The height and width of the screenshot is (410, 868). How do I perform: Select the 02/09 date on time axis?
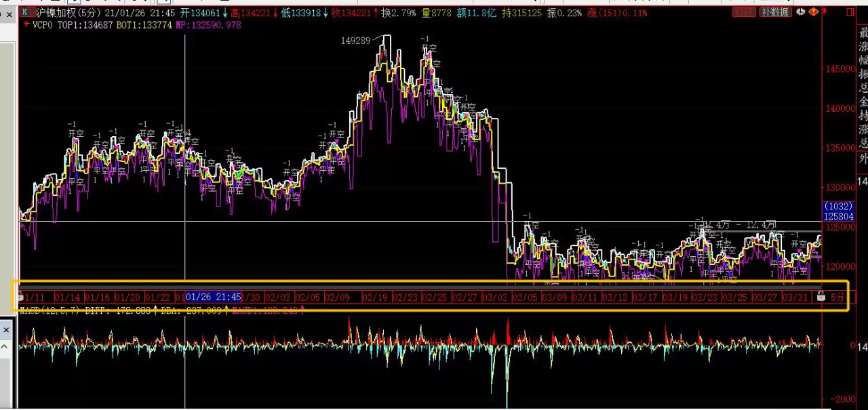pyautogui.click(x=338, y=297)
